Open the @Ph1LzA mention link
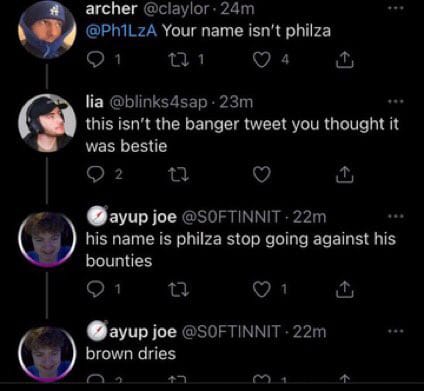This screenshot has height=391, width=424. pyautogui.click(x=121, y=31)
